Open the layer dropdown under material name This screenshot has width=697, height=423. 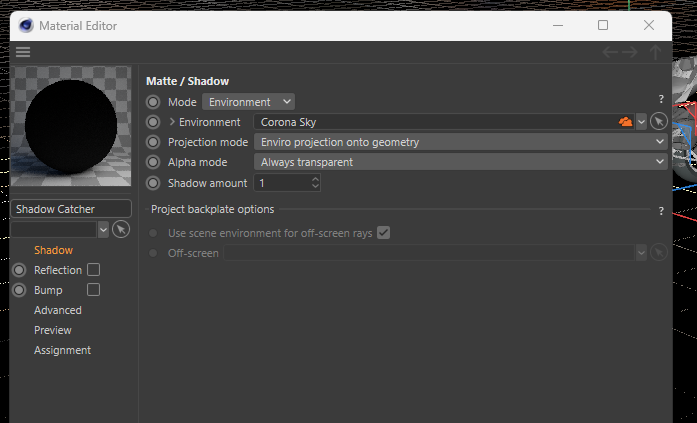point(103,229)
